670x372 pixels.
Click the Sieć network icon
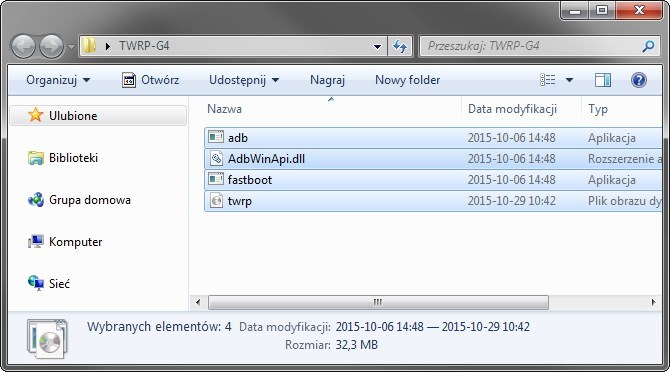click(x=35, y=283)
